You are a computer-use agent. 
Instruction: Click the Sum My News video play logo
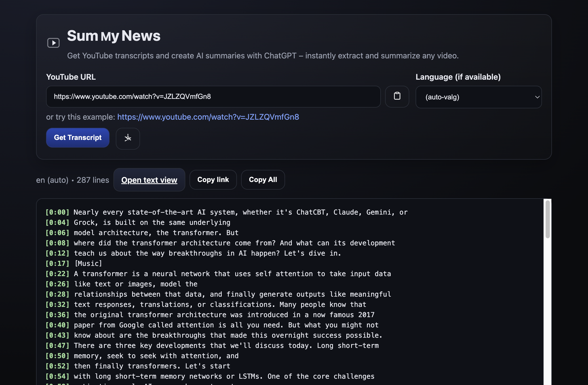(53, 43)
